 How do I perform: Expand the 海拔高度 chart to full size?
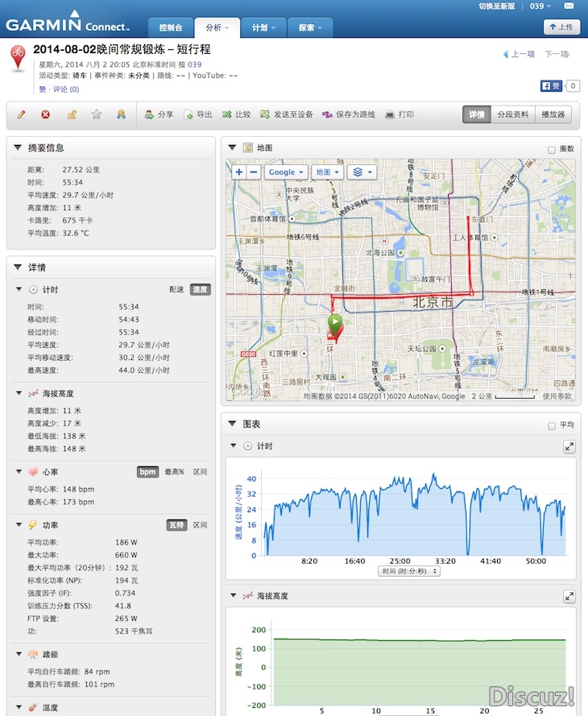569,596
